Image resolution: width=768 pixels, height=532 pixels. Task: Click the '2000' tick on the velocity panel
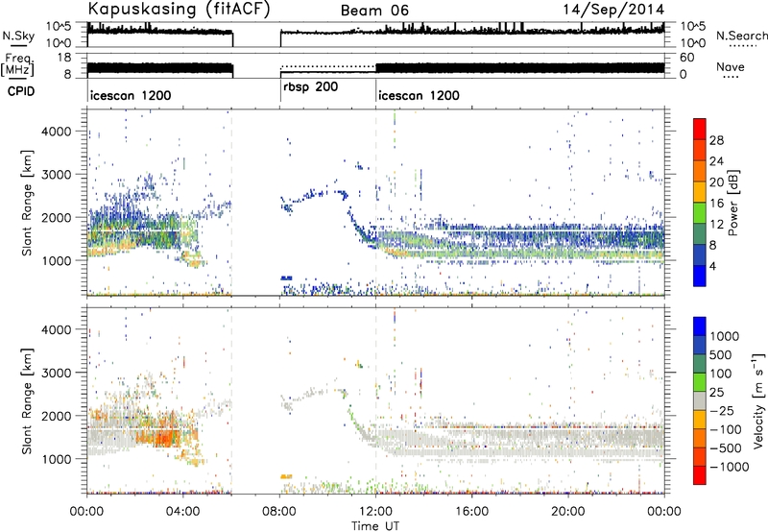pyautogui.click(x=56, y=416)
